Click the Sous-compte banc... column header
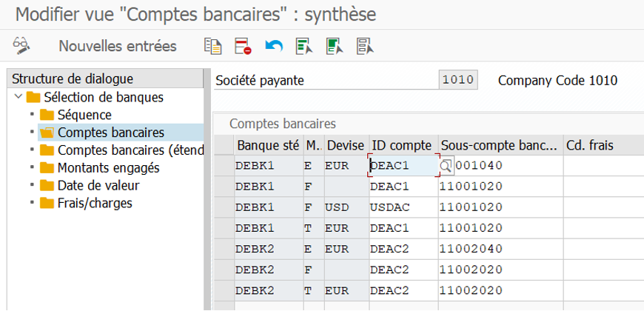The height and width of the screenshot is (311, 644). [499, 144]
